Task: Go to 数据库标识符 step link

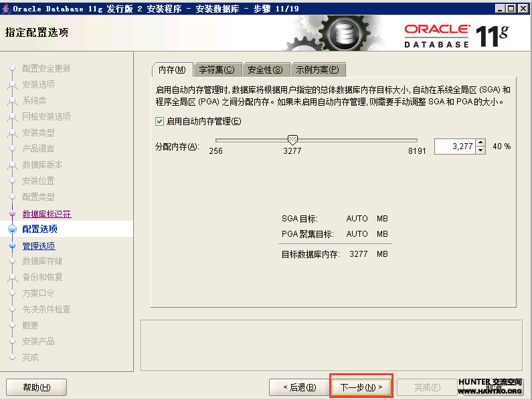Action: (x=46, y=214)
